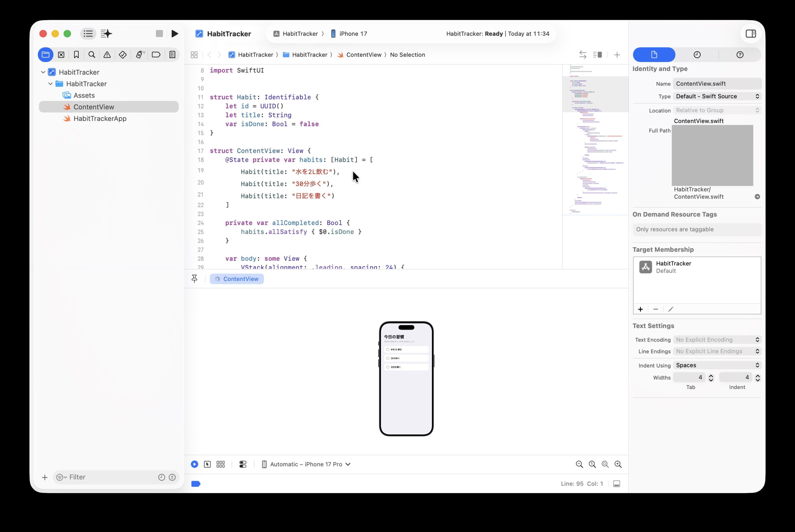Viewport: 795px width, 532px height.
Task: Select ContentView file in navigator
Action: coord(109,107)
